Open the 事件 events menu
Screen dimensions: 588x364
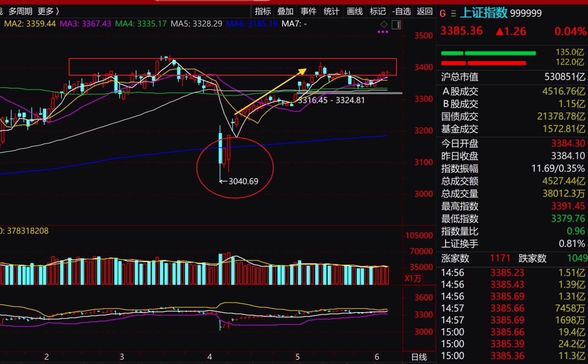(308, 11)
